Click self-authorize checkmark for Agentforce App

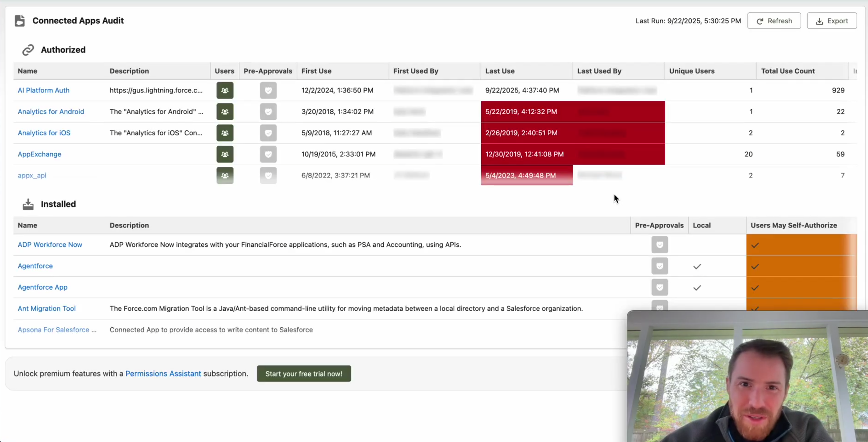point(755,288)
